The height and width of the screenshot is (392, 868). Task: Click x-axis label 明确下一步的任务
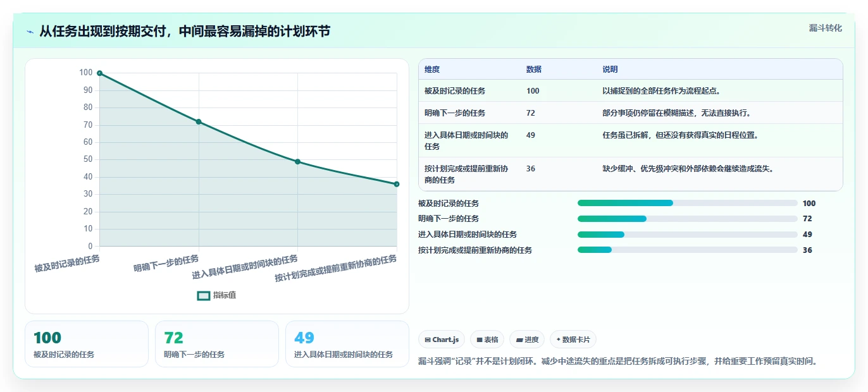pyautogui.click(x=166, y=264)
